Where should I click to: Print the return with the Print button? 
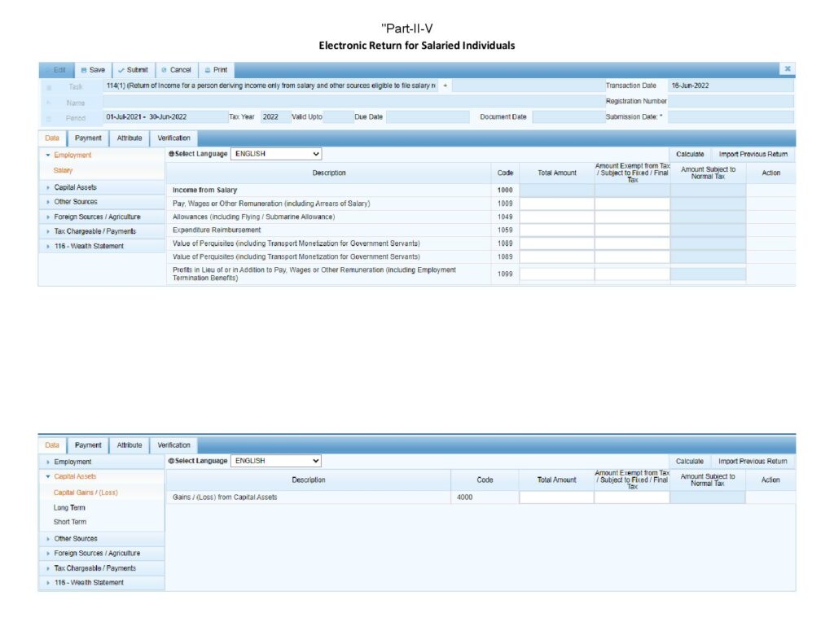(216, 70)
